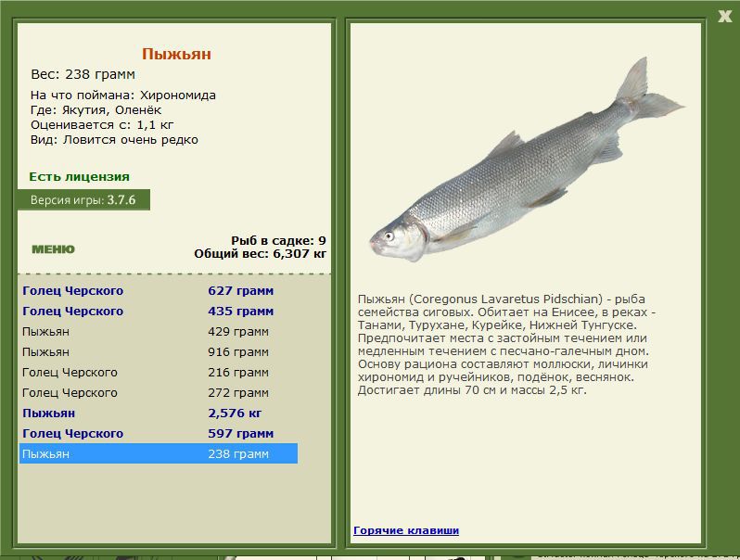740x560 pixels.
Task: Click the Рыб в садке counter
Action: 277,240
